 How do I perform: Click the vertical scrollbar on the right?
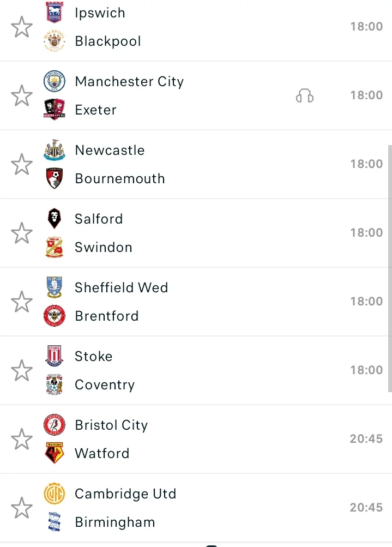pos(389,267)
